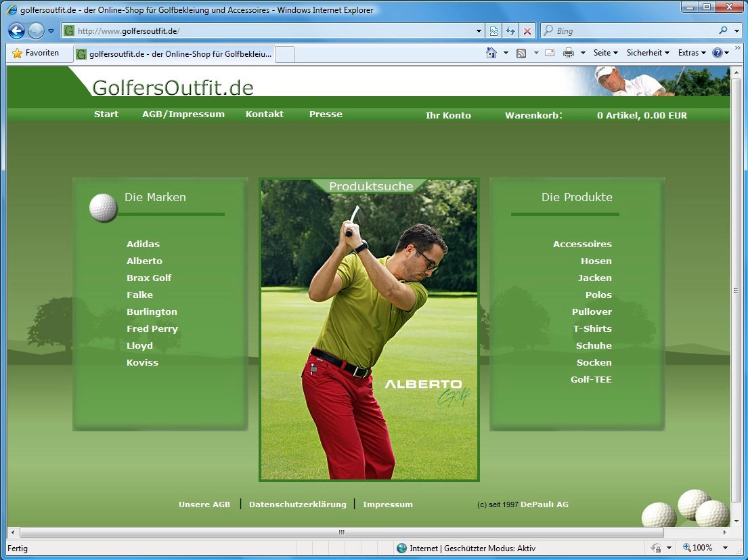Viewport: 748px width, 560px height.
Task: Refresh the page with the refresh icon
Action: 510,31
